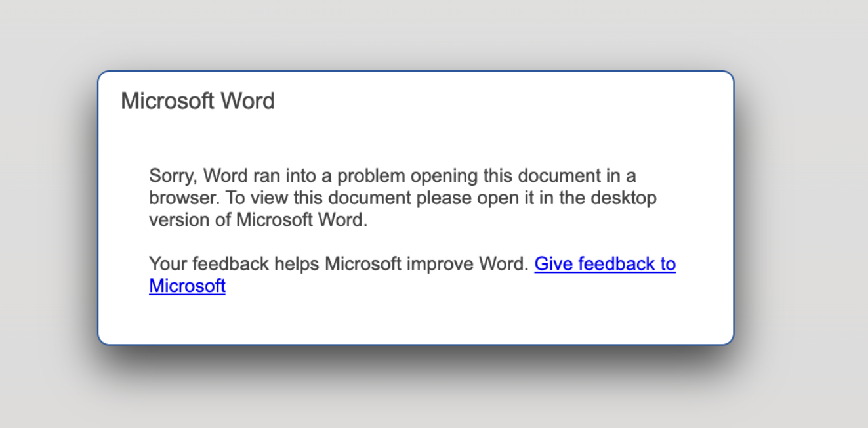Click the word 'Word' in dialog title
This screenshot has height=428, width=868.
coord(248,101)
